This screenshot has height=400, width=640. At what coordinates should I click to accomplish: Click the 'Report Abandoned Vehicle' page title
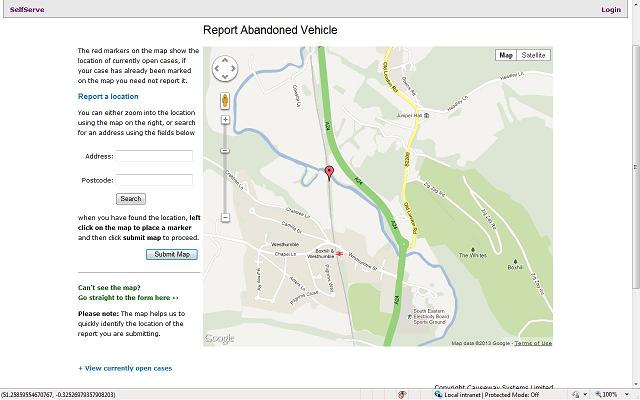coord(270,30)
